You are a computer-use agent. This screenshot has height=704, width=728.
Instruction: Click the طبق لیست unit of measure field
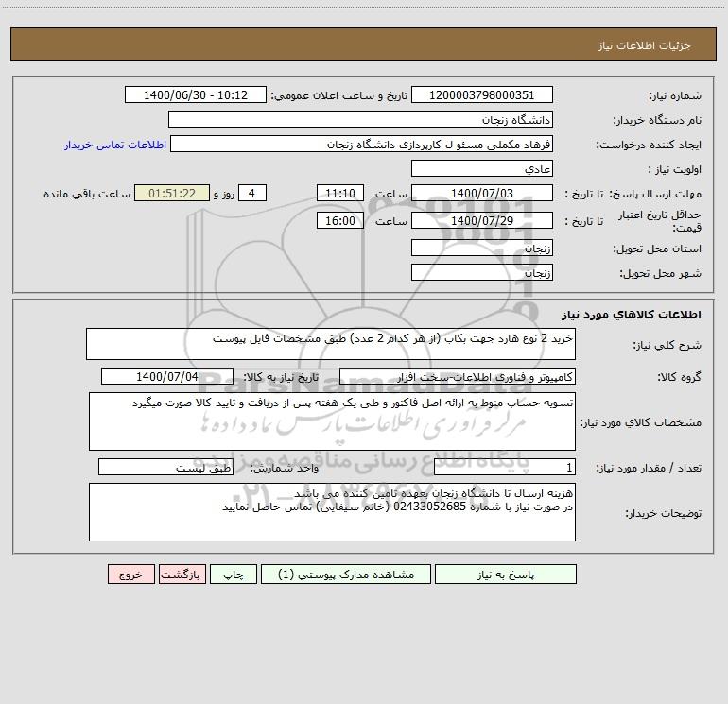coord(165,468)
